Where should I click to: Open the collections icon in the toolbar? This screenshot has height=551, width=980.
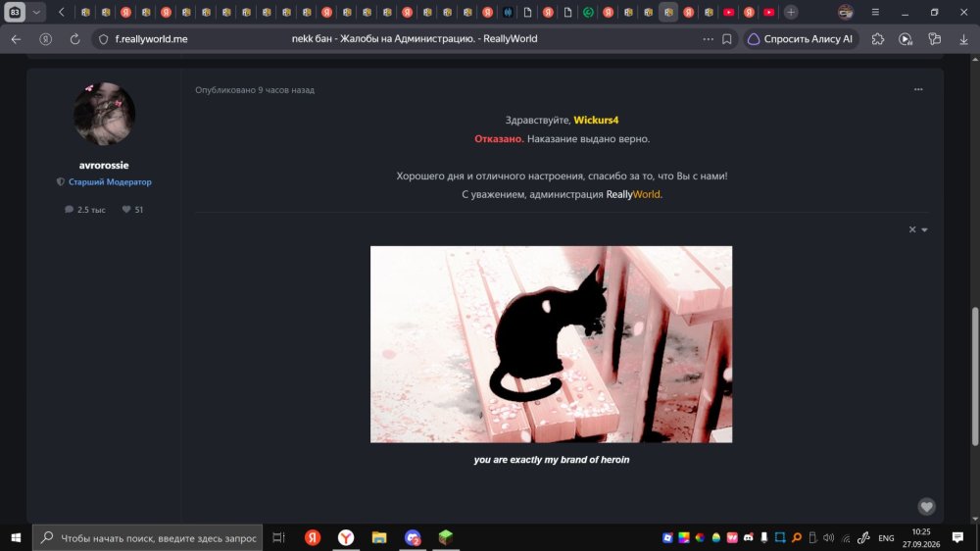934,39
